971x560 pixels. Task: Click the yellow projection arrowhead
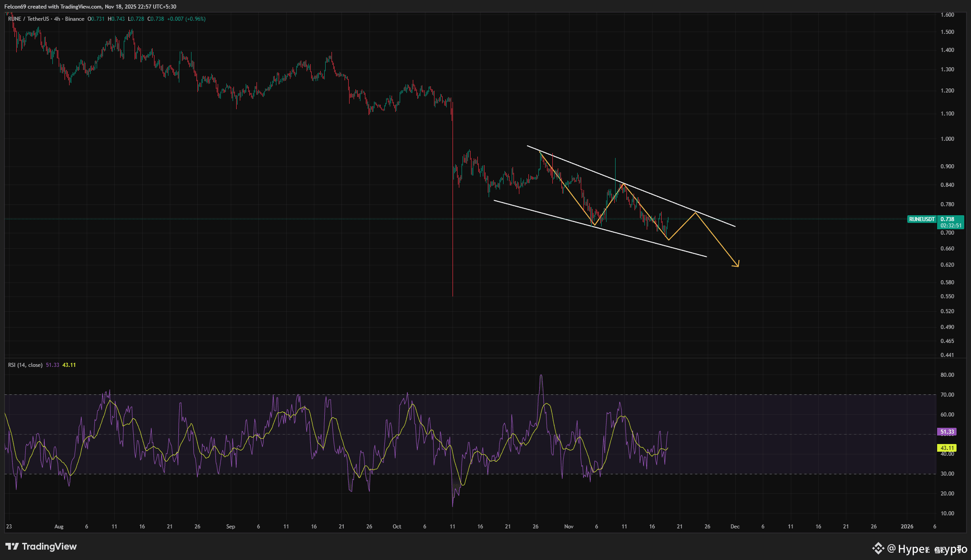(x=737, y=265)
